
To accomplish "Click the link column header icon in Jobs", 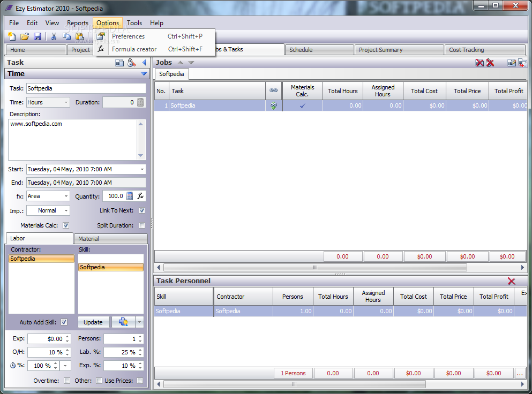I will tap(273, 90).
